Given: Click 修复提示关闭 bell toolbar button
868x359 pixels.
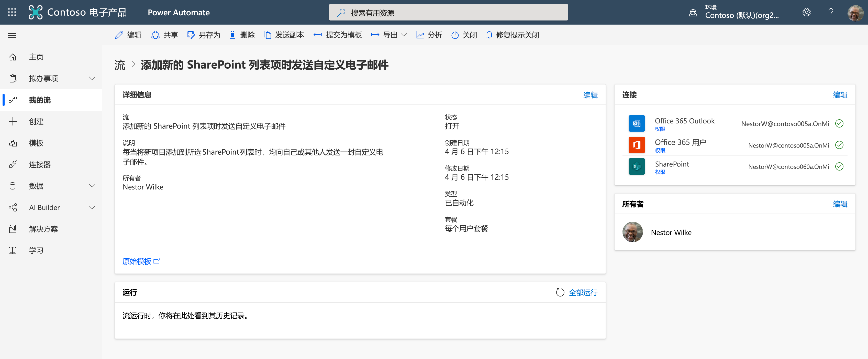Looking at the screenshot, I should (512, 35).
